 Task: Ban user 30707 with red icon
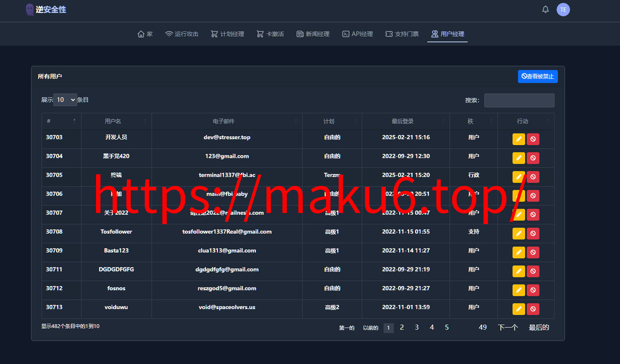pos(533,214)
